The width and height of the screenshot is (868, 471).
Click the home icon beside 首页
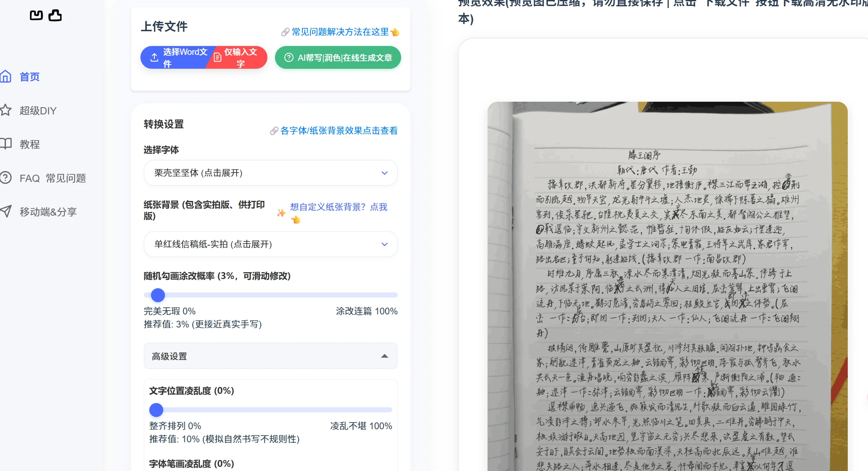click(x=5, y=76)
